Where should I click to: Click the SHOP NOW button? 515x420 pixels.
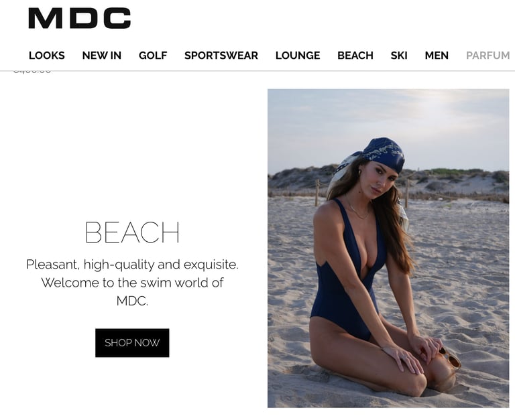[x=132, y=342]
